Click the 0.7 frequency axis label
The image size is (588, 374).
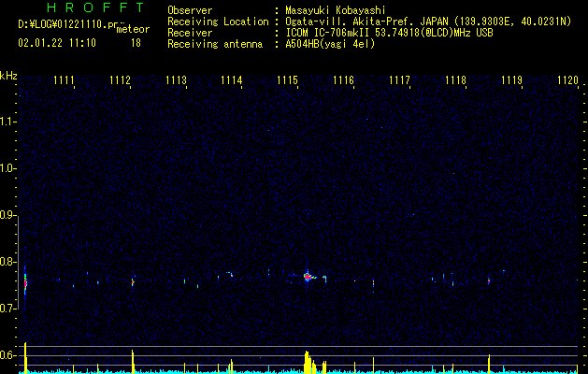pyautogui.click(x=7, y=309)
